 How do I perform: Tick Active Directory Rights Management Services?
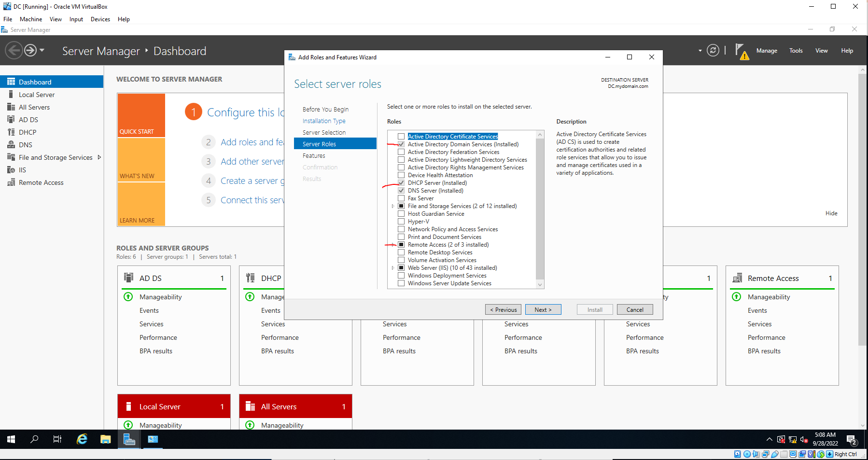(x=401, y=167)
